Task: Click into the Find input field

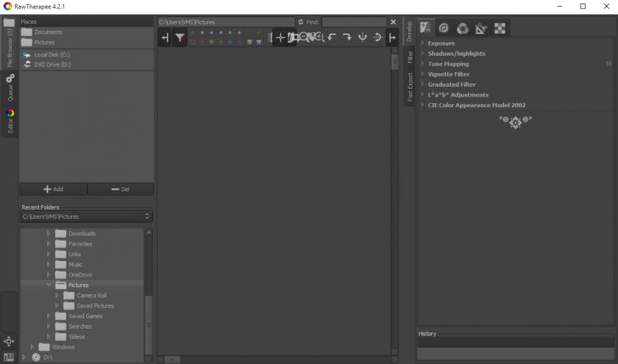Action: 354,22
